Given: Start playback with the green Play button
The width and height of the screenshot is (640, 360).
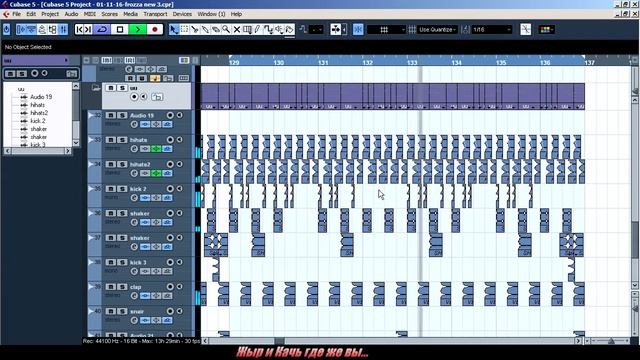Looking at the screenshot, I should [138, 29].
